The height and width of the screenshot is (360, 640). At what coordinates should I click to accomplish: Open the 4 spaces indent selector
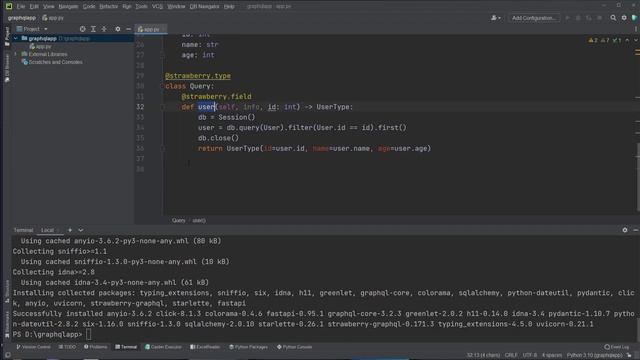(x=552, y=355)
